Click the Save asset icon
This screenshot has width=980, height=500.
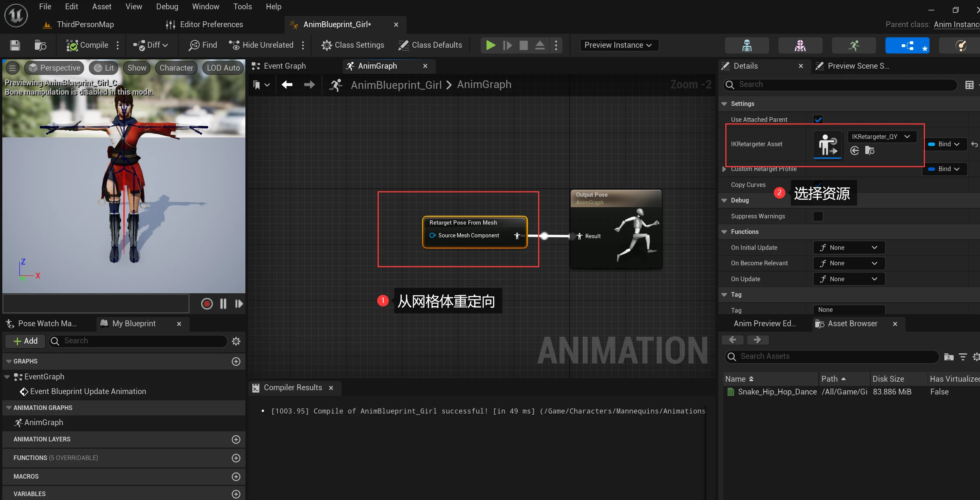coord(15,45)
